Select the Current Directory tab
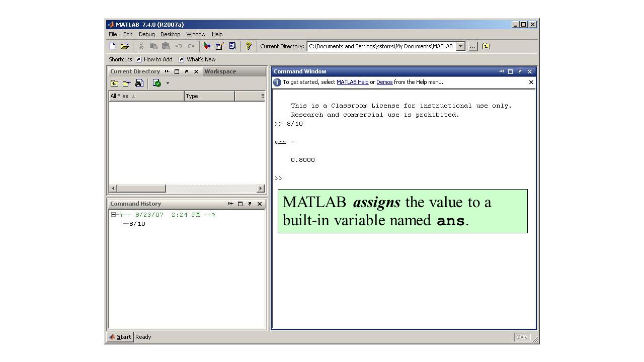 [135, 71]
